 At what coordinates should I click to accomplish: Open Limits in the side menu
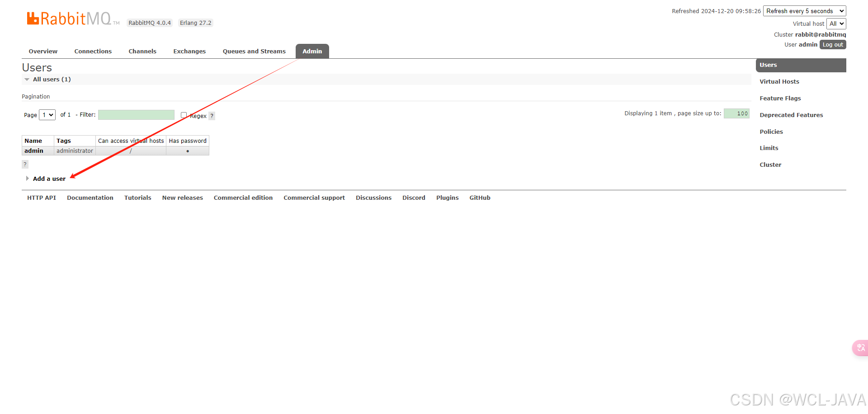tap(769, 148)
